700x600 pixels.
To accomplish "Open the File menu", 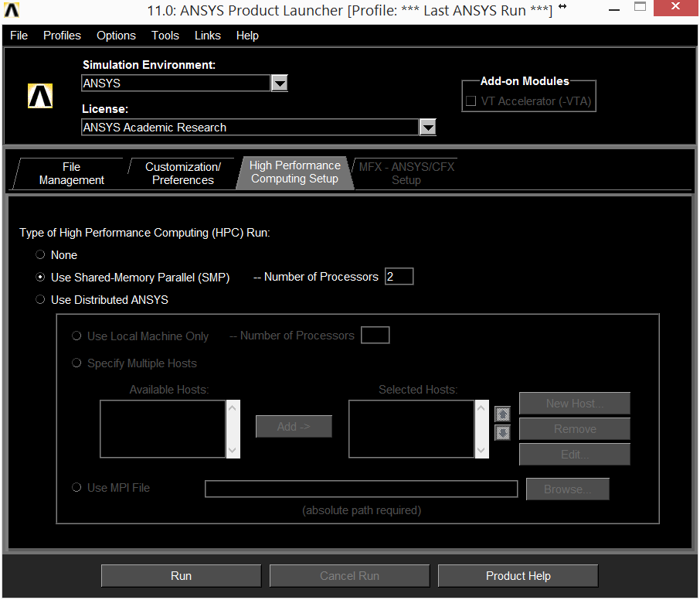I will pyautogui.click(x=19, y=36).
